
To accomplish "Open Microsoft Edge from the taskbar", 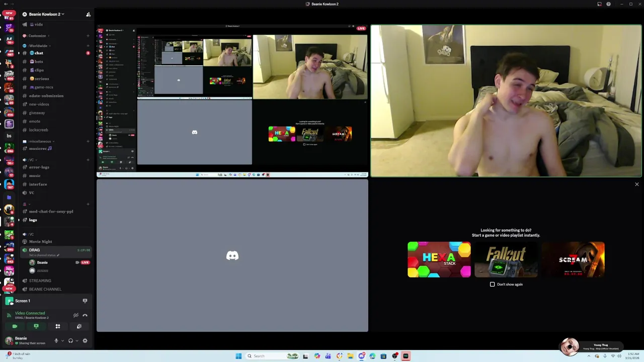I will (x=372, y=356).
